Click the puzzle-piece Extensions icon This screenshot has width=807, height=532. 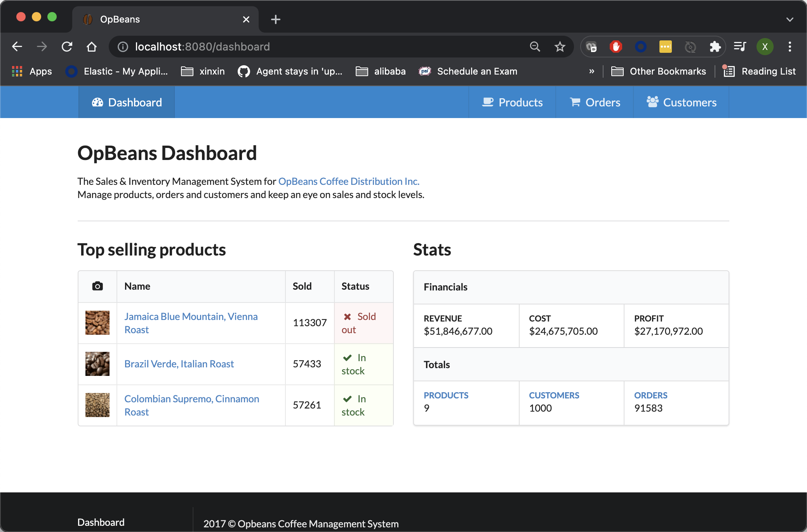(x=715, y=47)
